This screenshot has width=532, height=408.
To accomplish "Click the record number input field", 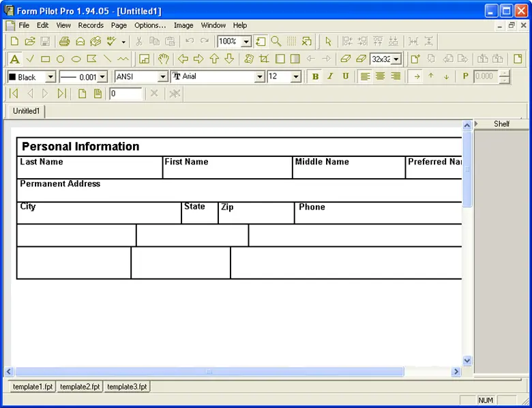I will point(125,93).
